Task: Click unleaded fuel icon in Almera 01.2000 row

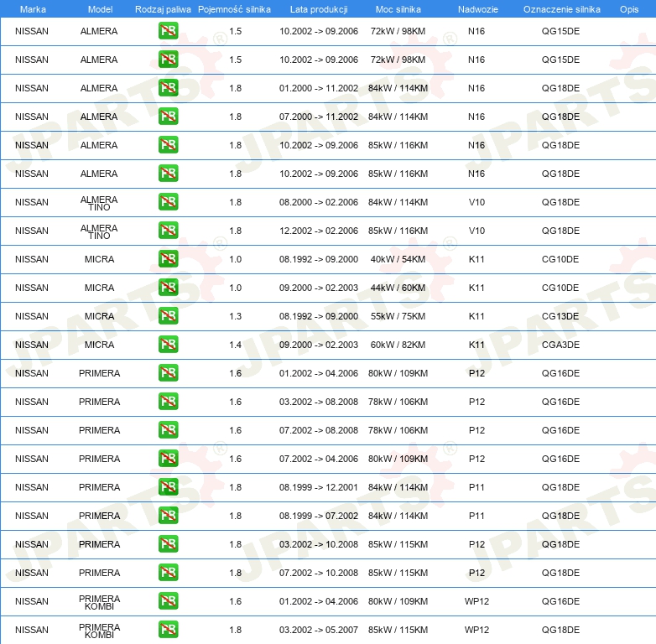Action: [x=168, y=88]
